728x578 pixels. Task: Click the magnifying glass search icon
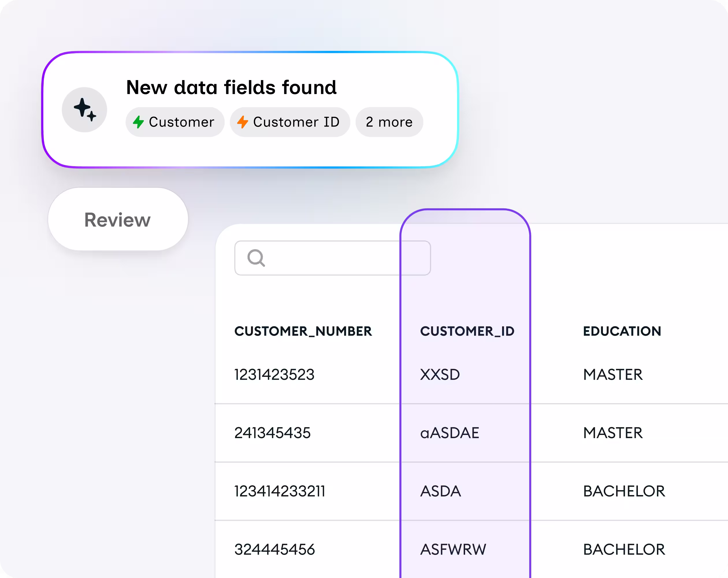click(256, 258)
